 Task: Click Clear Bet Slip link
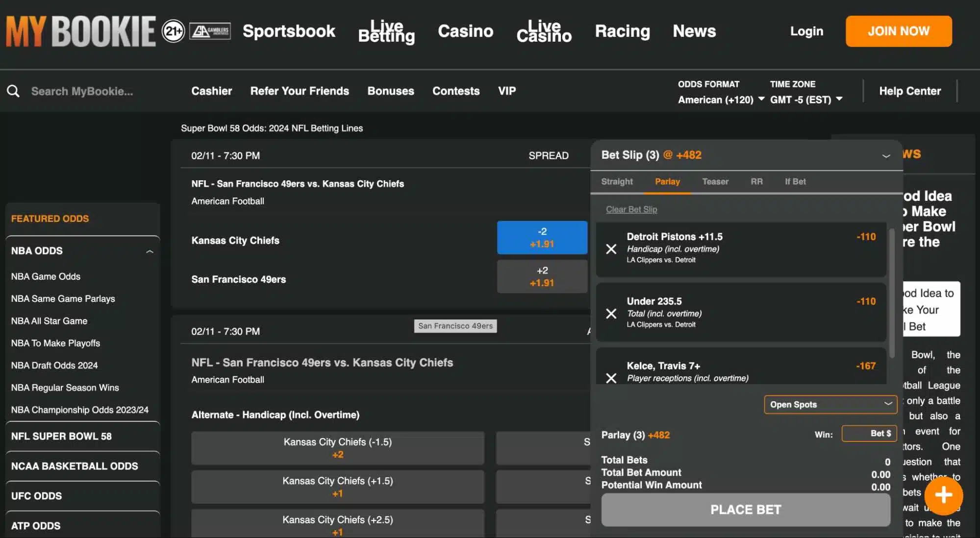point(631,209)
